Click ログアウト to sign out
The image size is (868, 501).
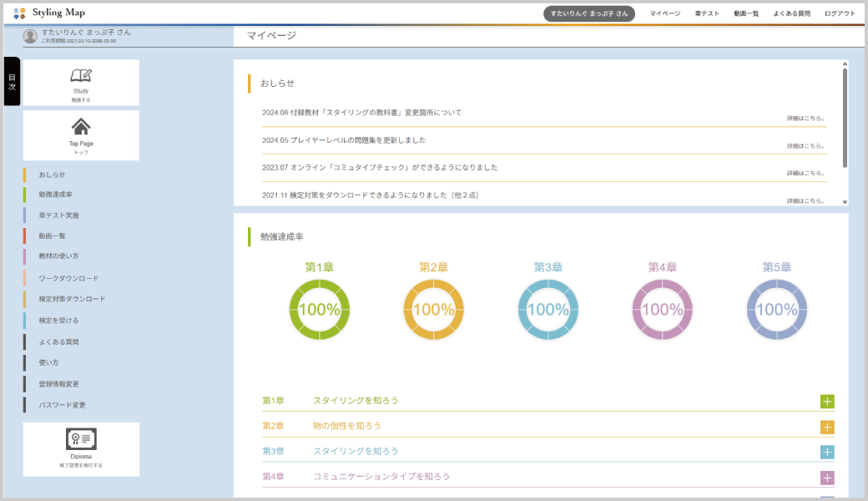pos(839,13)
